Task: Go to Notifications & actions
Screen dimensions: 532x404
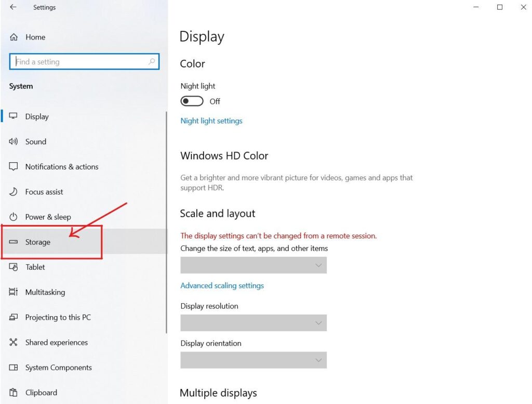Action: point(84,167)
